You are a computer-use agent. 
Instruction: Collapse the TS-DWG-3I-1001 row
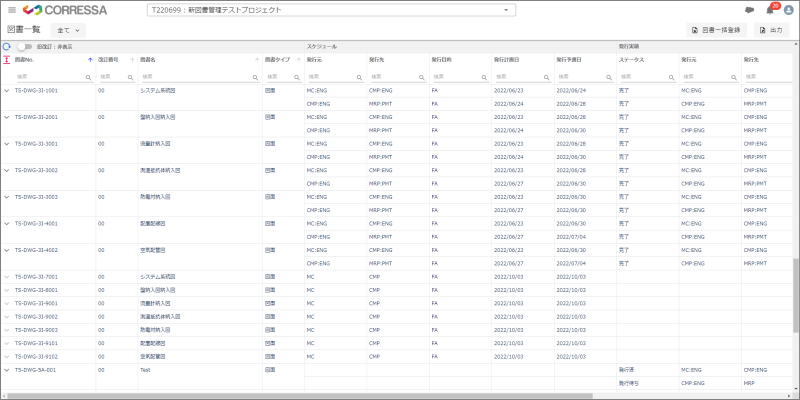tap(7, 90)
